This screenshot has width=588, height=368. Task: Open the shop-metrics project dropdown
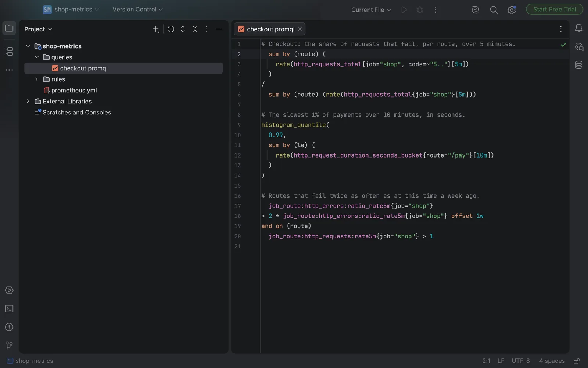(x=71, y=10)
